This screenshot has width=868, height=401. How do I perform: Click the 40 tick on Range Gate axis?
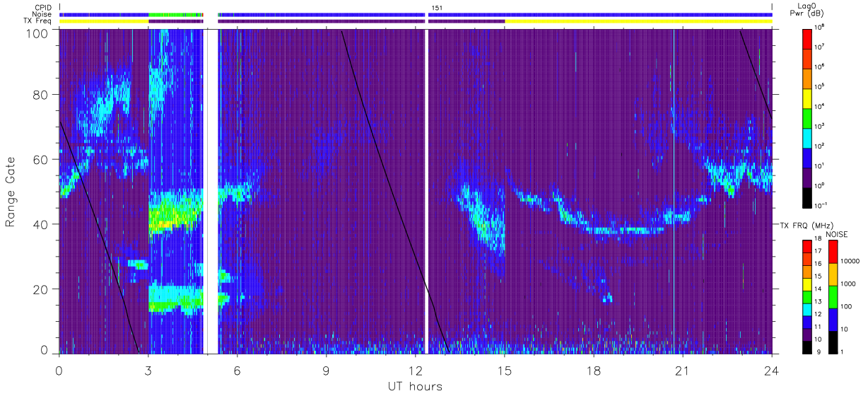[41, 224]
